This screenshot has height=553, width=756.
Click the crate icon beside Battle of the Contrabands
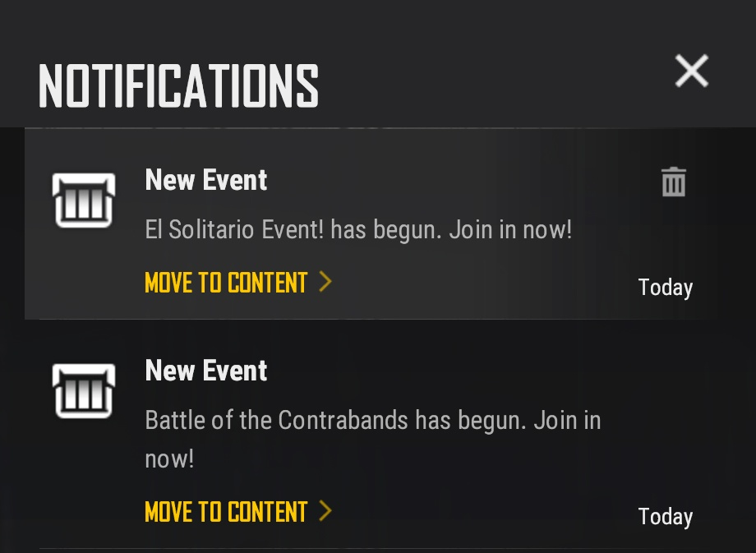coord(84,390)
